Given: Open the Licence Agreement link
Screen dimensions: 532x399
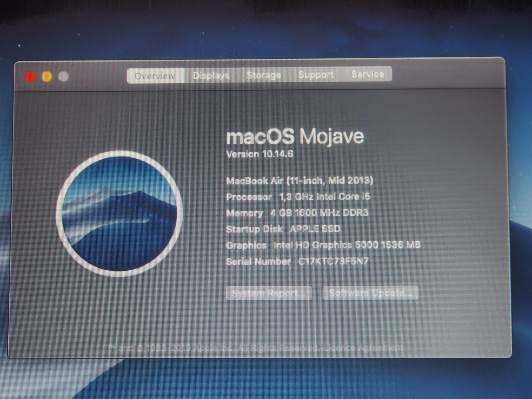Looking at the screenshot, I should 363,347.
